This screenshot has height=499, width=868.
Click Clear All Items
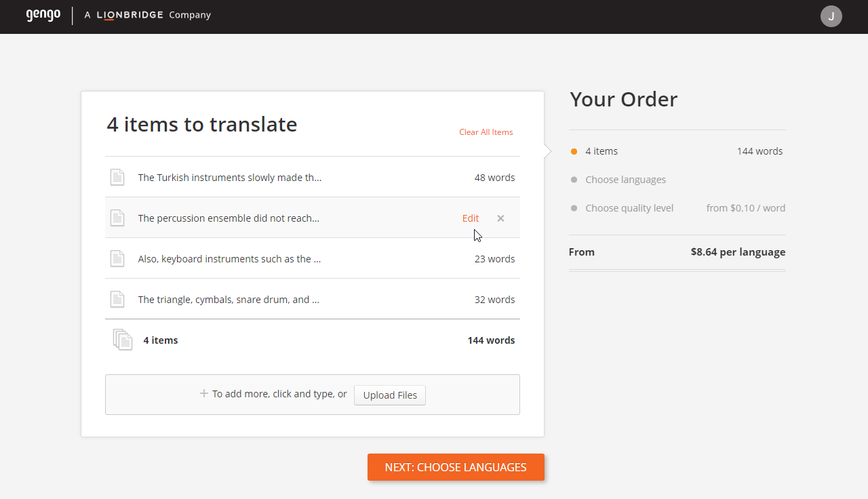point(486,132)
